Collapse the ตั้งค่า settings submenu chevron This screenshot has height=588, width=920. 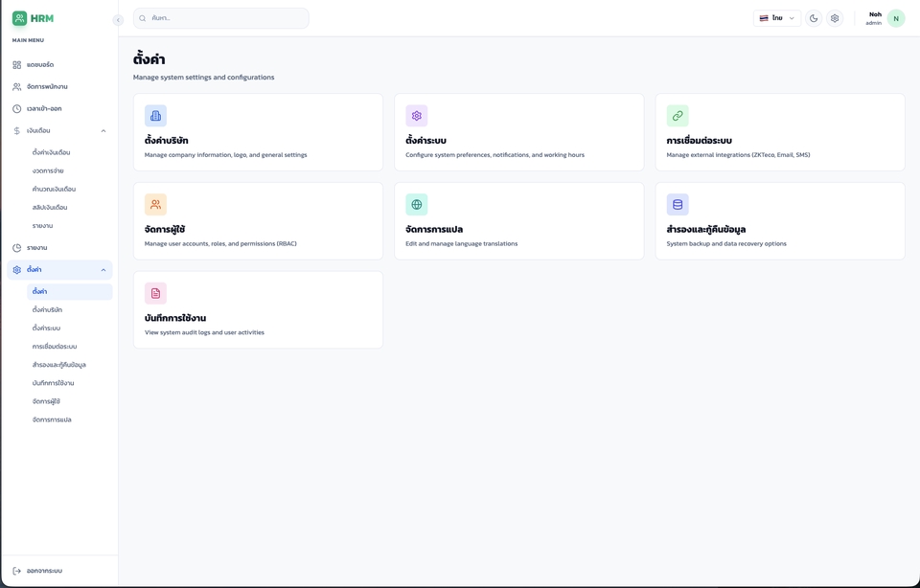103,270
